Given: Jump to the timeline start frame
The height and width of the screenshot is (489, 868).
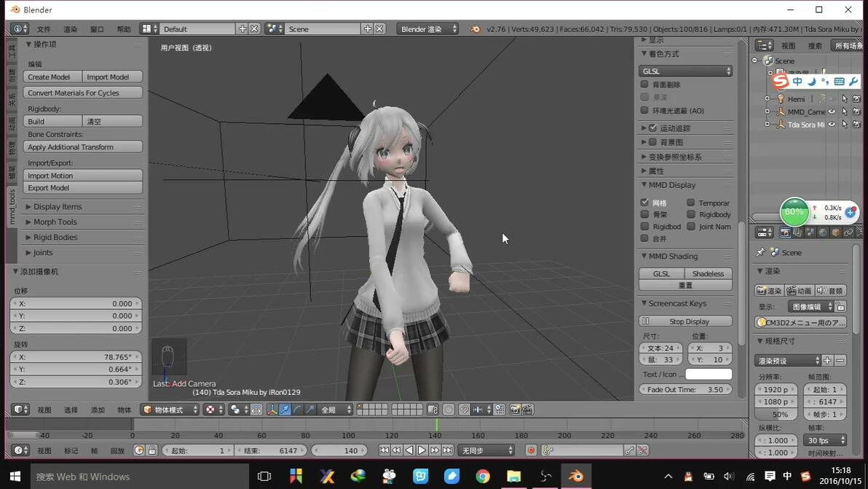Looking at the screenshot, I should pyautogui.click(x=384, y=450).
